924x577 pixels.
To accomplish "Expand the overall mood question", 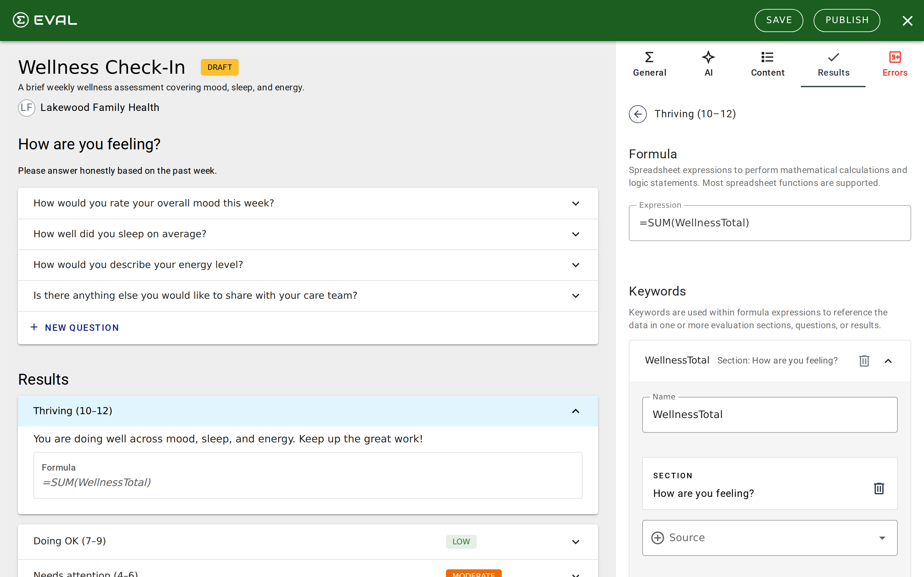I will pyautogui.click(x=575, y=204).
